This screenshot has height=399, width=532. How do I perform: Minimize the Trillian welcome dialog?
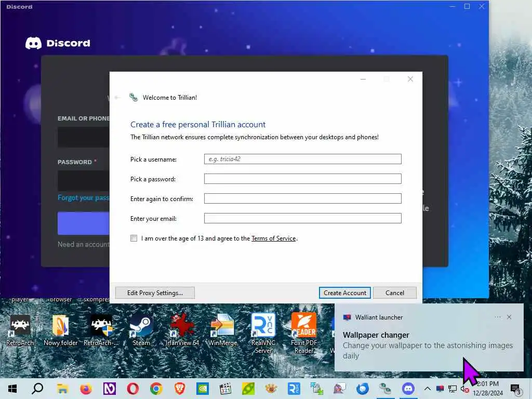[x=363, y=79]
